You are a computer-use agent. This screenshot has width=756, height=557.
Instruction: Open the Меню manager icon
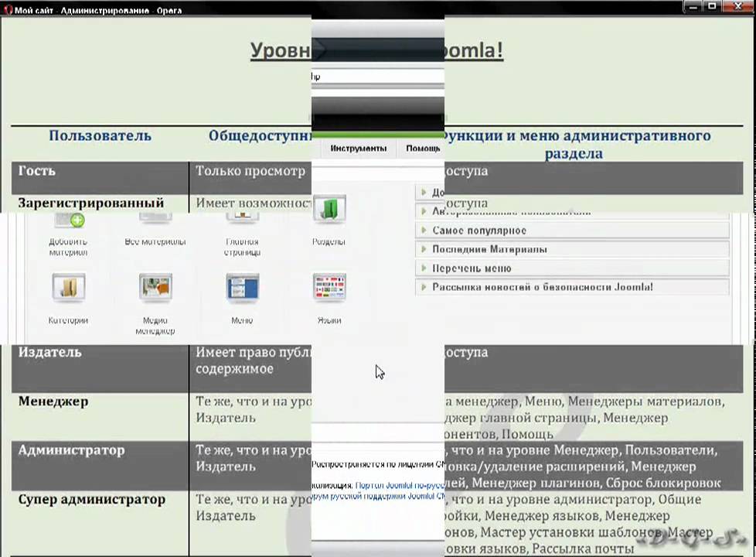tap(243, 287)
